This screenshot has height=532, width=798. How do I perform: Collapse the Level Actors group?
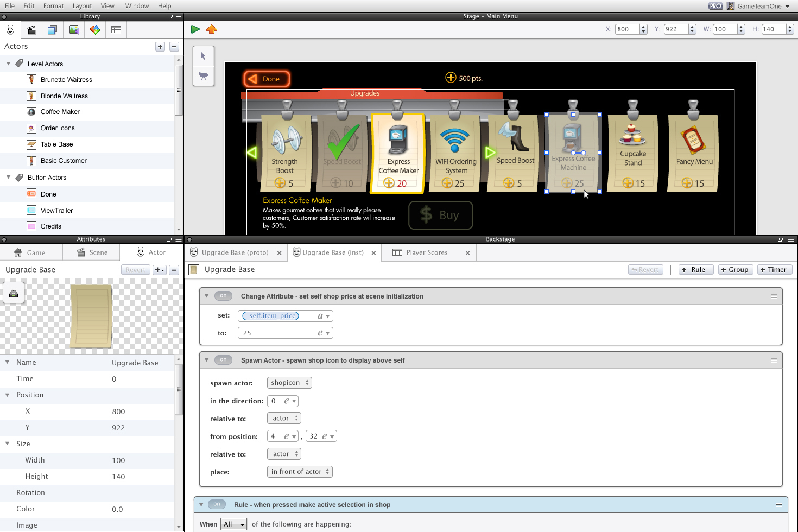[x=8, y=64]
